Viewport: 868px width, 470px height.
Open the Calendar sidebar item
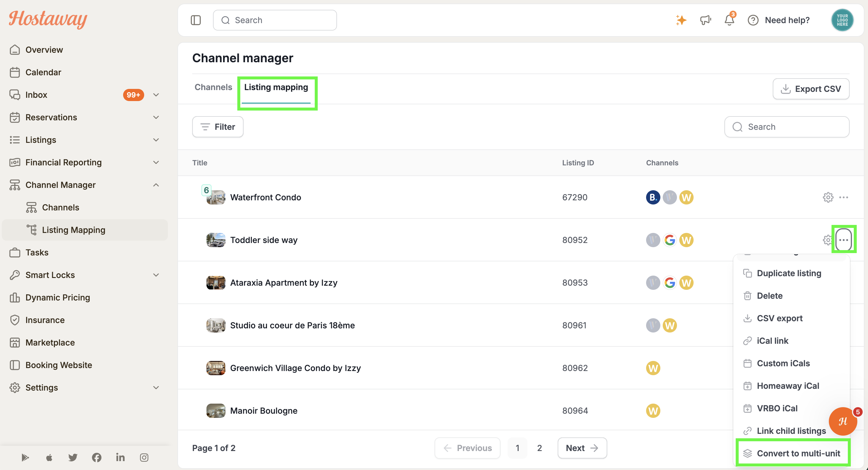pos(43,72)
